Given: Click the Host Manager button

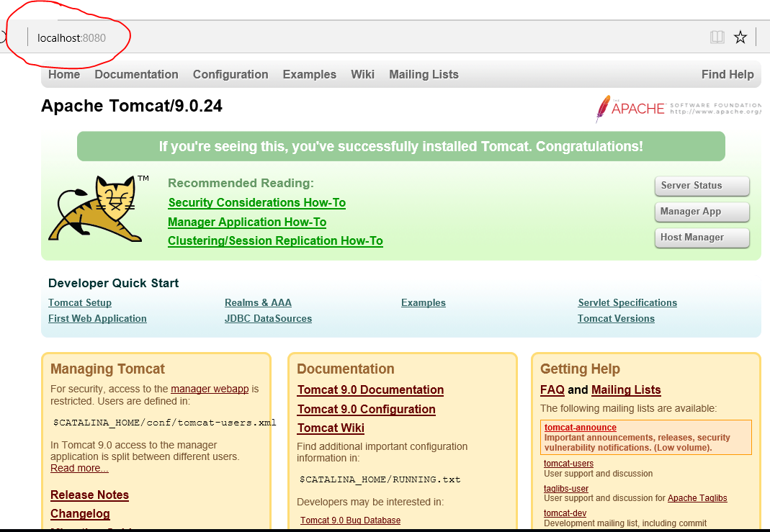Looking at the screenshot, I should click(x=702, y=238).
